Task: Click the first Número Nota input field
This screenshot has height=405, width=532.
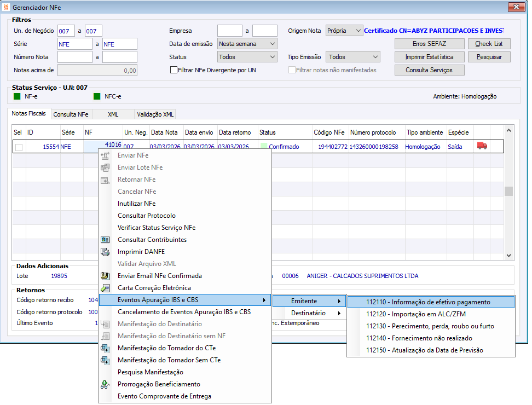Action: pyautogui.click(x=75, y=57)
